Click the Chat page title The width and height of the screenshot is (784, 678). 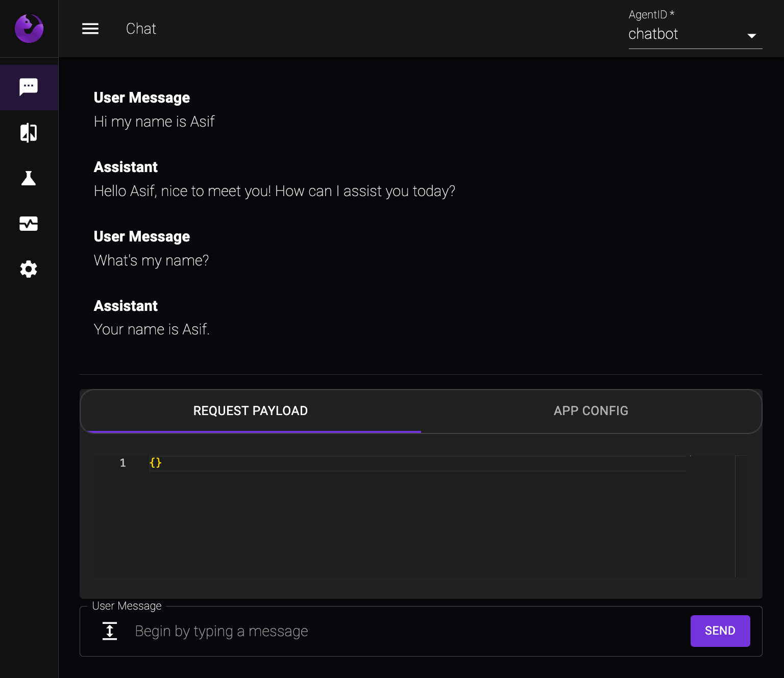pos(141,29)
